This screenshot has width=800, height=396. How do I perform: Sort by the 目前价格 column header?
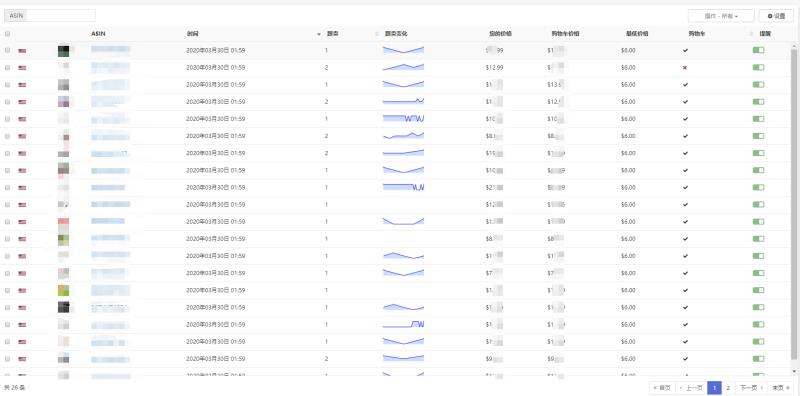tap(500, 34)
